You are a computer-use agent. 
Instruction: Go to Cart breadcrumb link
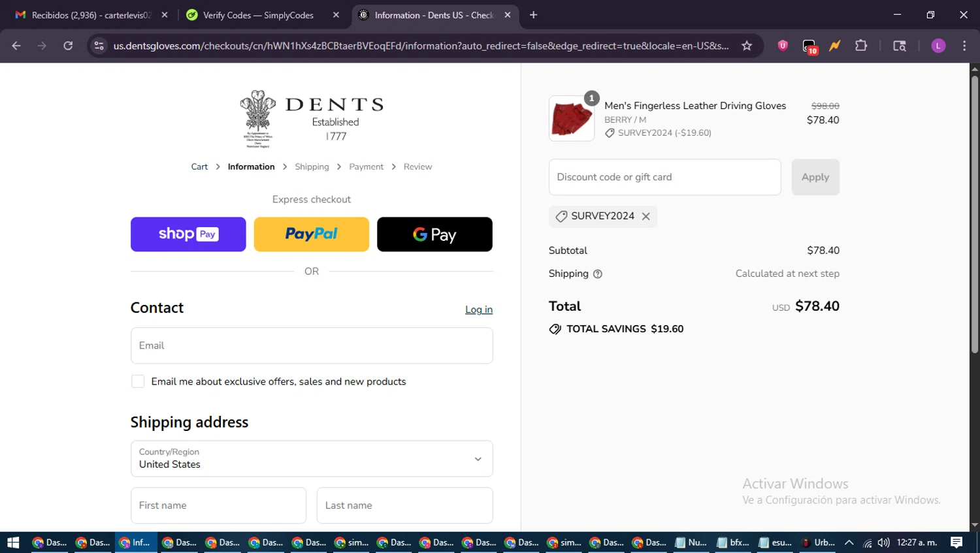[x=199, y=167]
